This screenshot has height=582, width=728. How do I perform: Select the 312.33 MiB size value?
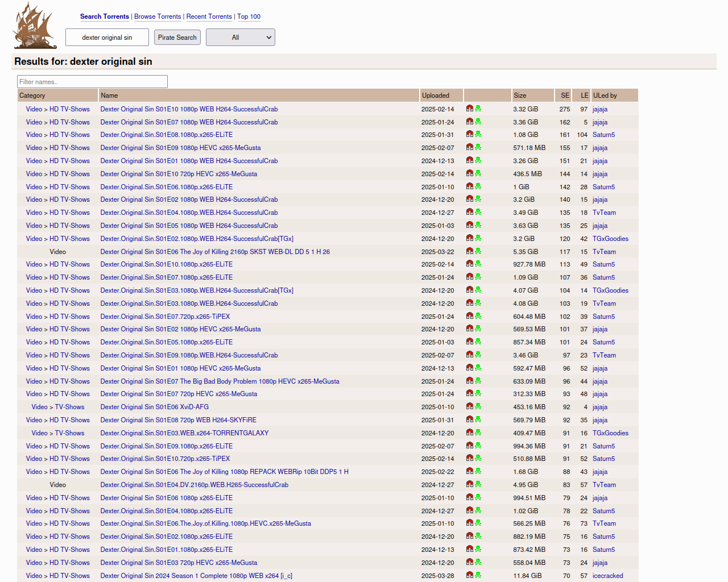coord(529,394)
